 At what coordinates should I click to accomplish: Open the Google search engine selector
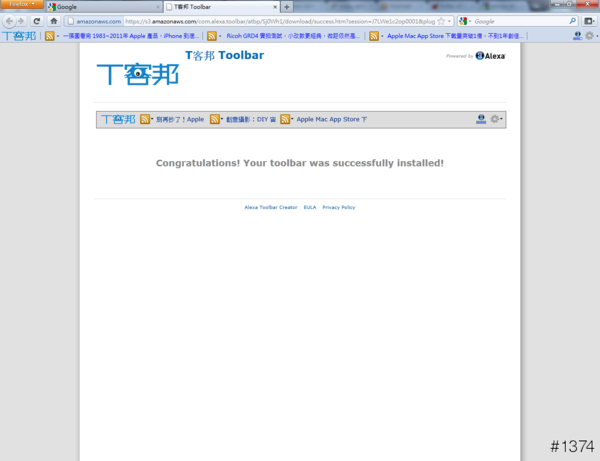tap(465, 21)
